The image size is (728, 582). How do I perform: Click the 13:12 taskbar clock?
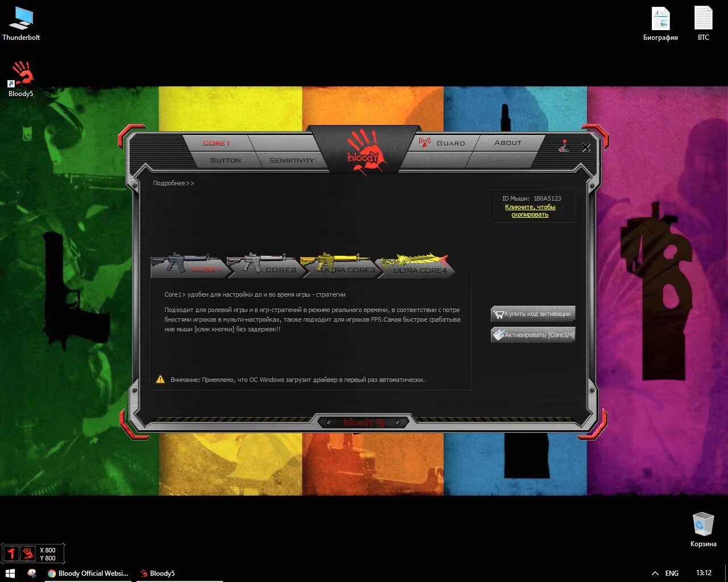[x=704, y=573]
